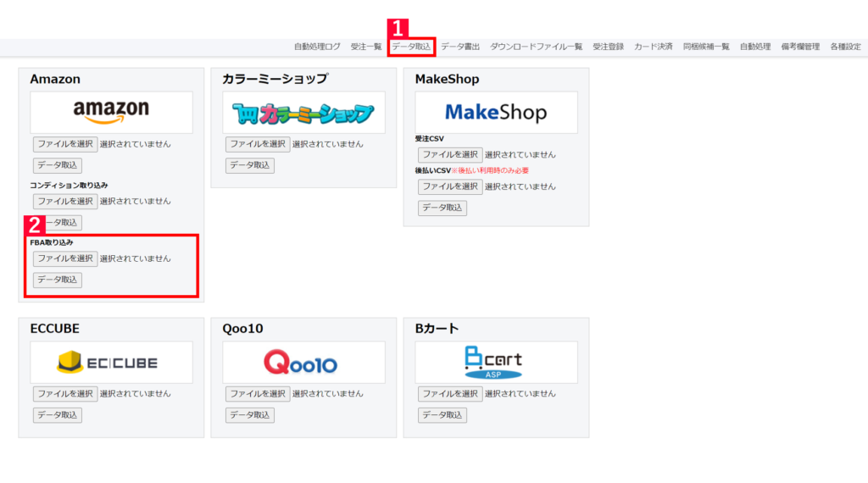Open the カード決済 menu item
Screen dimensions: 868x483
pos(654,47)
